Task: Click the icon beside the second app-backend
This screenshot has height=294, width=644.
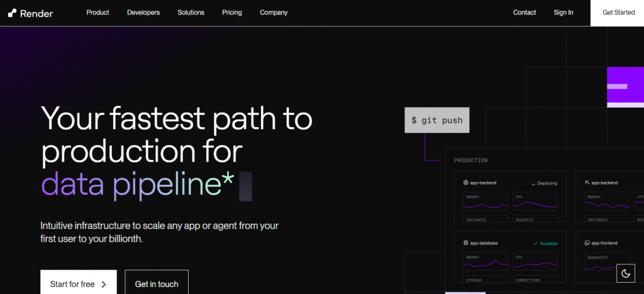Action: click(587, 183)
